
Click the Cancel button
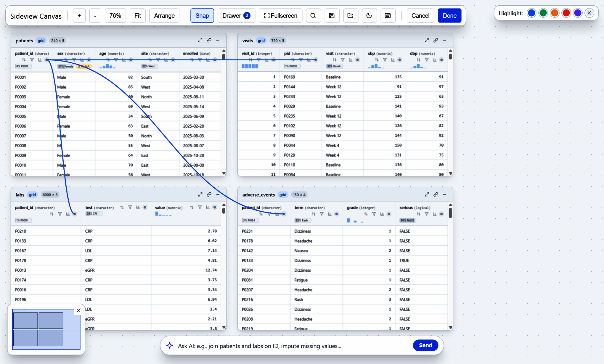420,16
